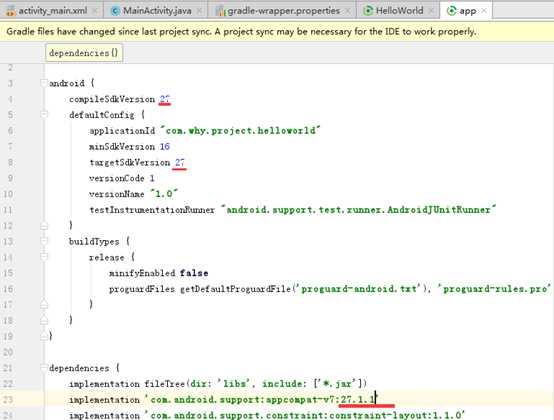Click the fileTree 'libs' string

click(x=233, y=384)
